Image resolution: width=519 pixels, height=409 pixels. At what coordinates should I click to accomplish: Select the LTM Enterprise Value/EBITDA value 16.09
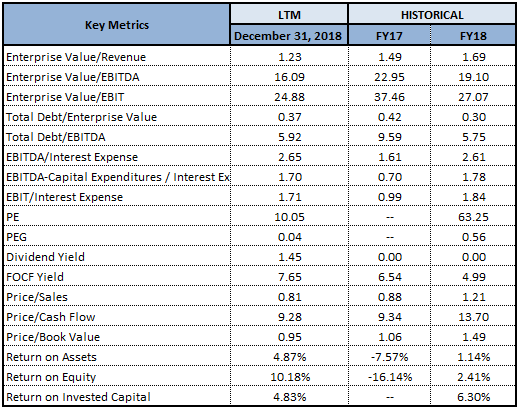point(289,77)
